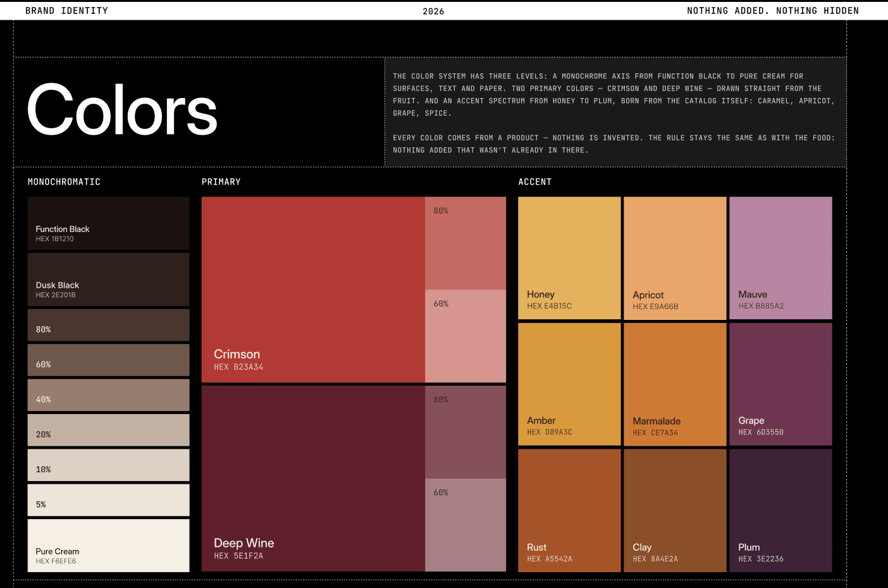
Task: Click the HEX 8A4E2A label
Action: (x=655, y=559)
